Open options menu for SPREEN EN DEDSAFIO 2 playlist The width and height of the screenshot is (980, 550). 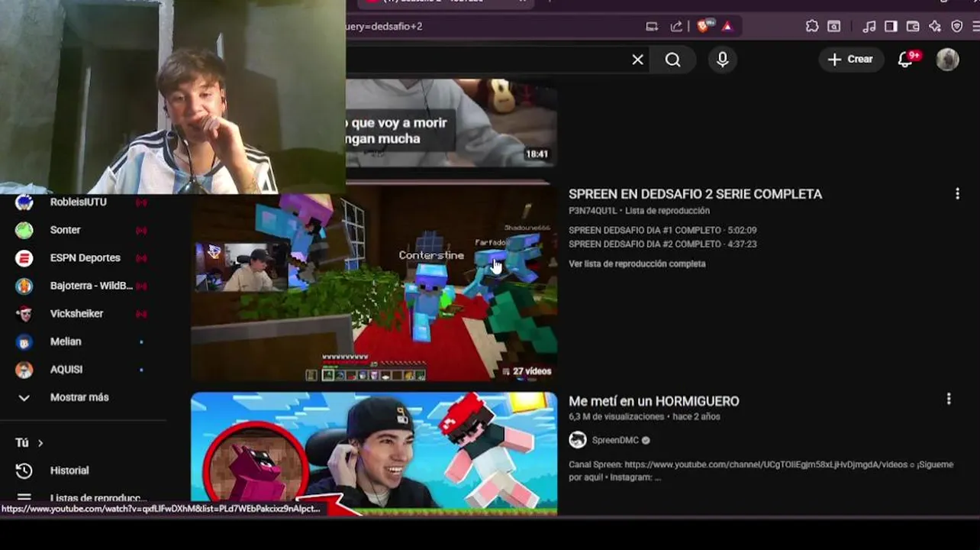pyautogui.click(x=957, y=194)
